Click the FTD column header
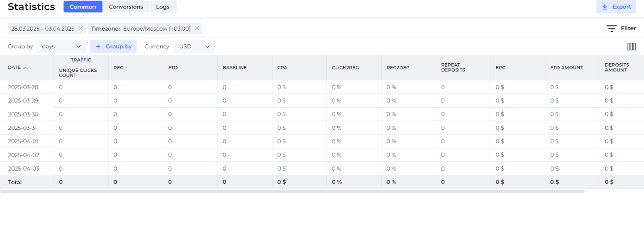This screenshot has height=227, width=644. pyautogui.click(x=173, y=68)
